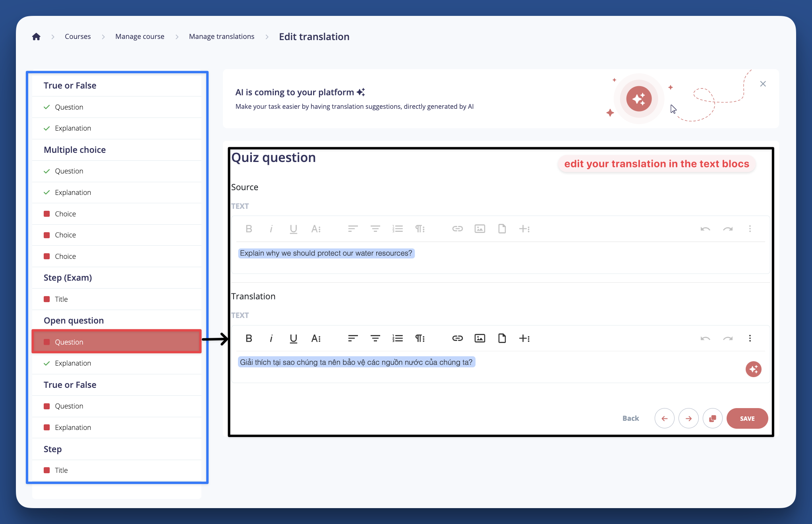The width and height of the screenshot is (812, 524).
Task: Toggle italic in the Translation editor
Action: [271, 338]
